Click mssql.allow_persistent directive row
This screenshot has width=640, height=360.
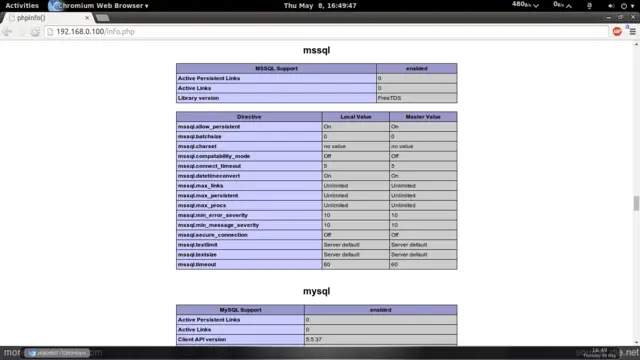click(316, 127)
